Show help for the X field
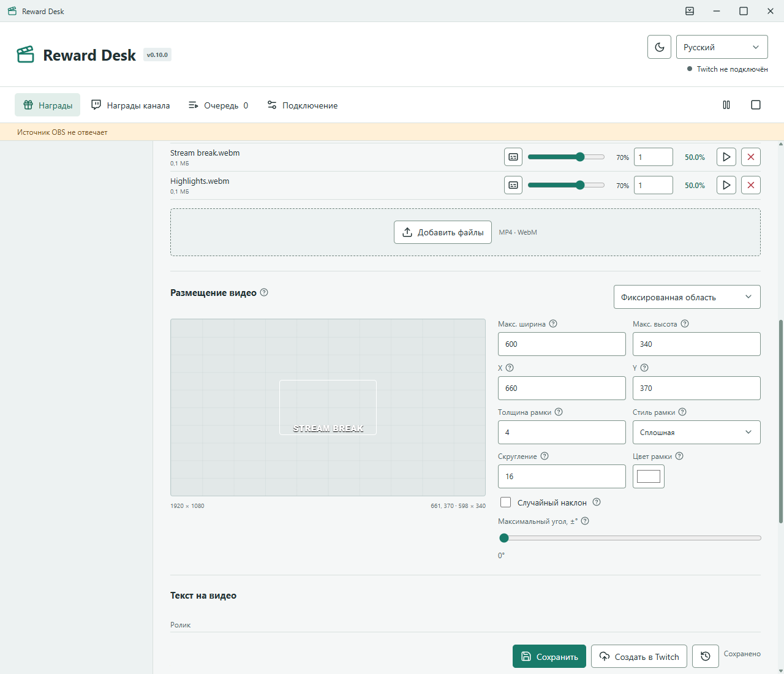 (510, 368)
